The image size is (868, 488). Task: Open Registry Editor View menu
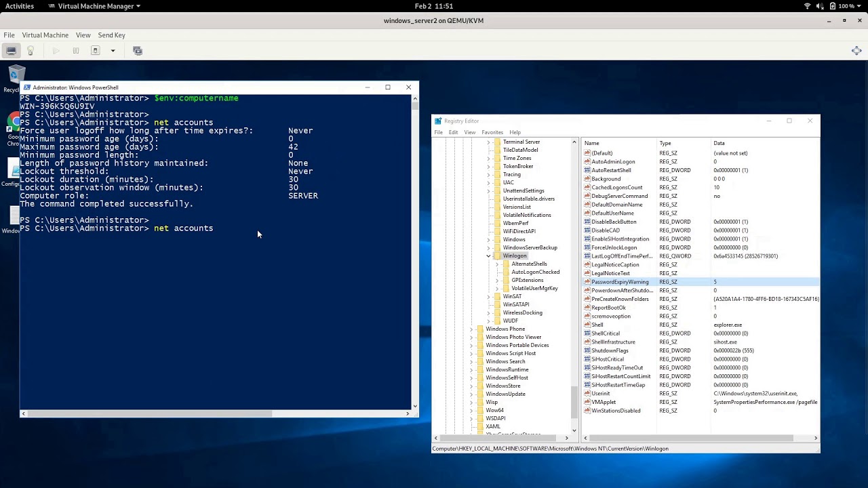click(470, 132)
